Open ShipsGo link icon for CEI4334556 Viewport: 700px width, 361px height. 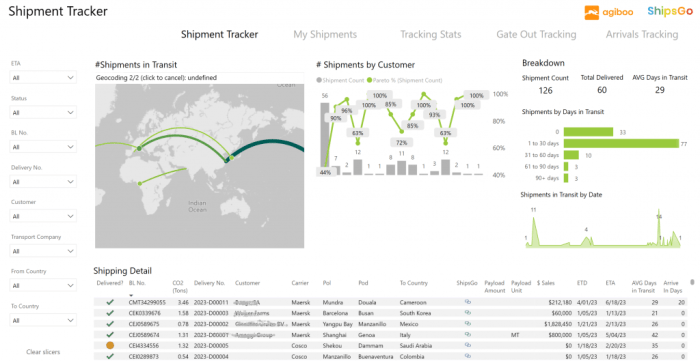click(x=468, y=345)
